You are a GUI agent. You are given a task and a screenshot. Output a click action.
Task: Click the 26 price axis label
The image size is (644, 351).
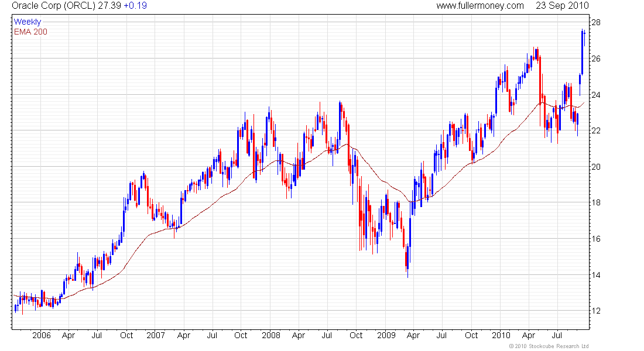coord(595,58)
